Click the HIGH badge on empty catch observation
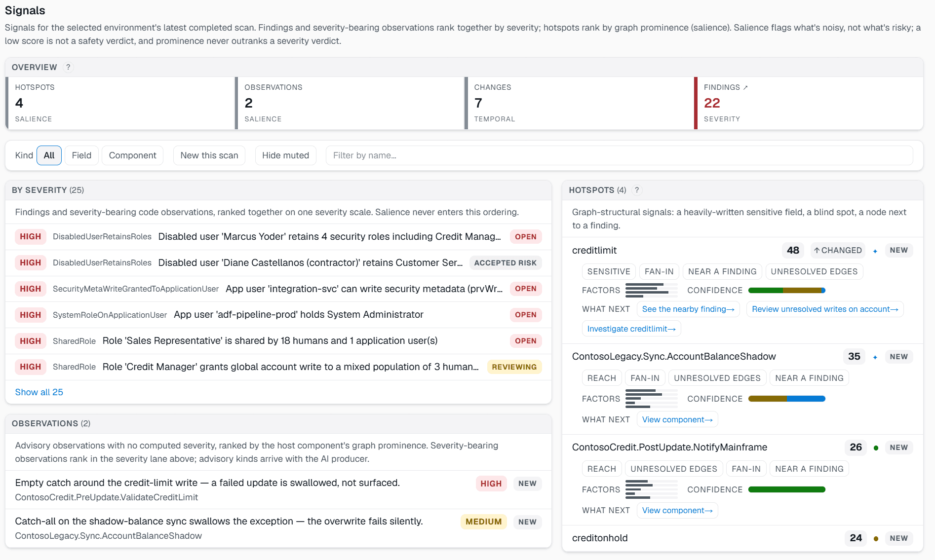 coord(491,484)
